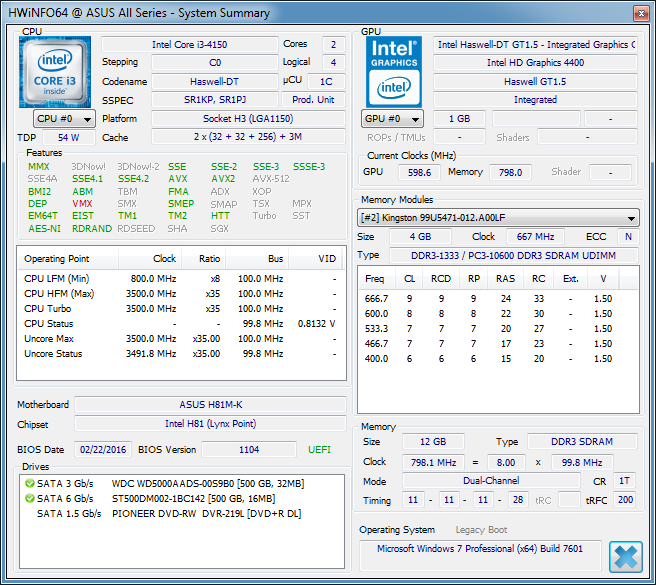The image size is (656, 585).
Task: Click the Clock column header in operating table
Action: 150,259
